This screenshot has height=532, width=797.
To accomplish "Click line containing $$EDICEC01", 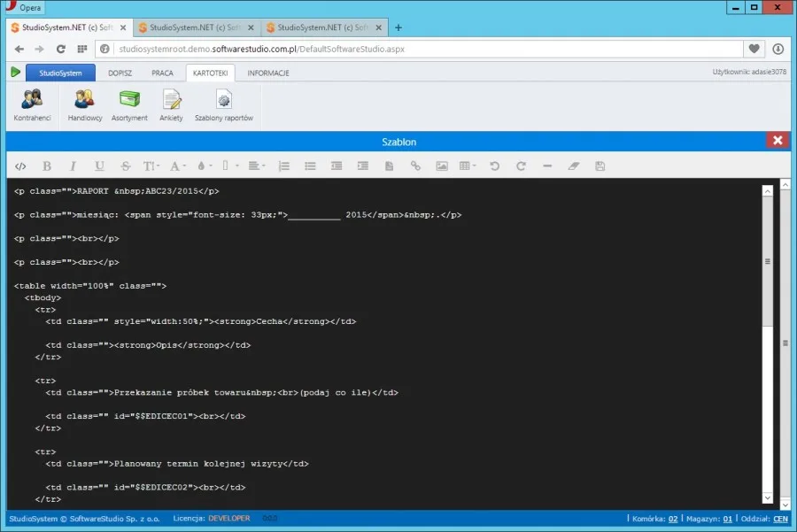I will (x=145, y=416).
